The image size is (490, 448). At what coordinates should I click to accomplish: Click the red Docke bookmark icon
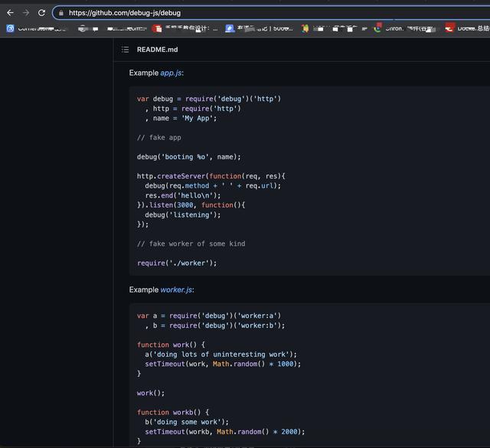pos(449,28)
